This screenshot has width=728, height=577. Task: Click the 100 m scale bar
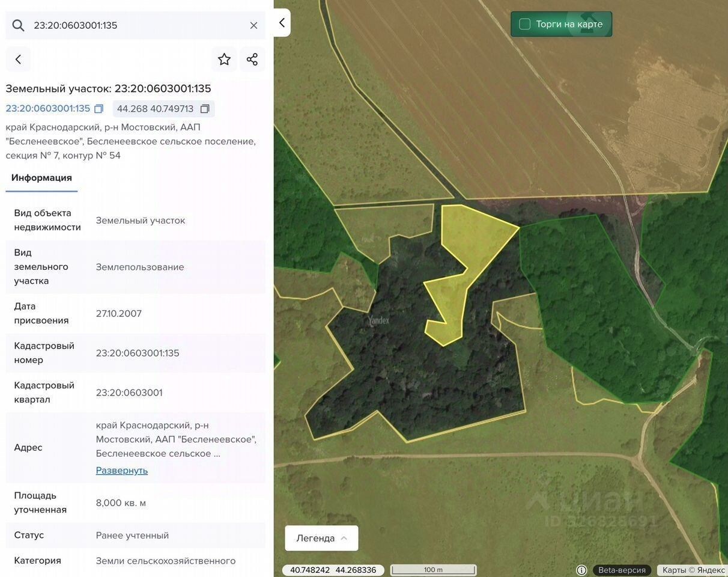pyautogui.click(x=433, y=570)
